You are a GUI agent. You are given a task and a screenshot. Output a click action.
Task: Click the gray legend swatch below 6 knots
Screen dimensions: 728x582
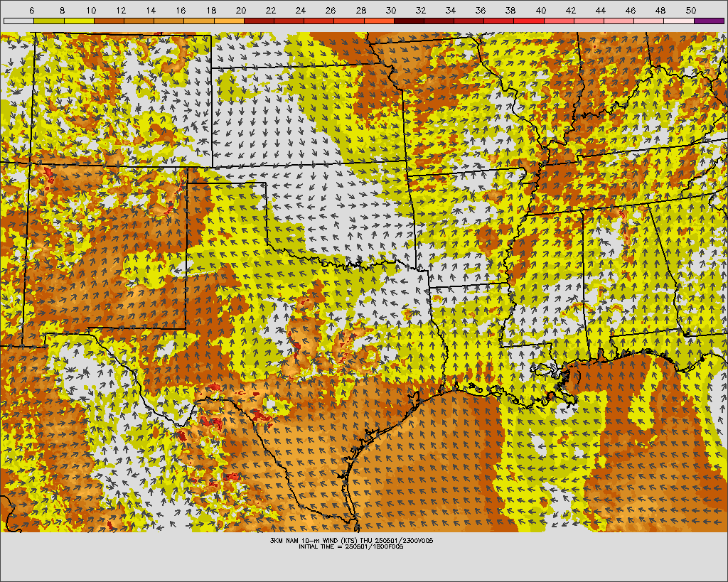point(18,21)
